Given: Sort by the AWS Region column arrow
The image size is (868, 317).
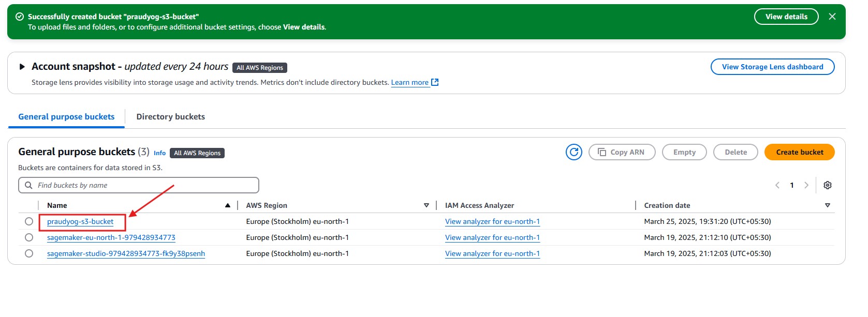Looking at the screenshot, I should (x=426, y=205).
